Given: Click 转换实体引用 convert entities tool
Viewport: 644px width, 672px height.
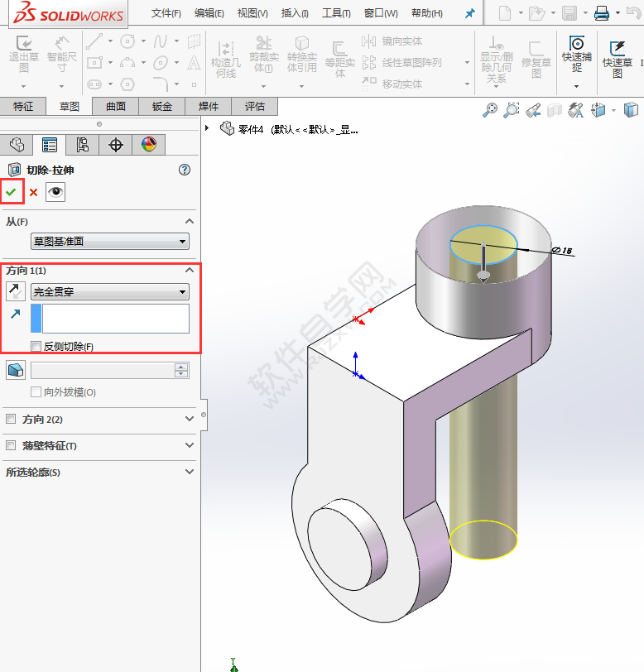Looking at the screenshot, I should 302,55.
